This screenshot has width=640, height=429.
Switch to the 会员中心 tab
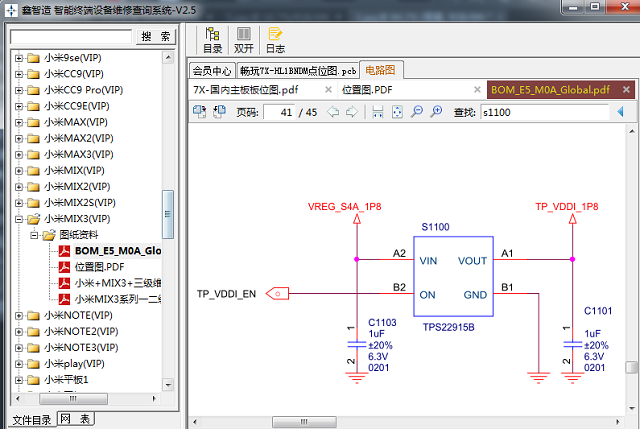tap(212, 71)
